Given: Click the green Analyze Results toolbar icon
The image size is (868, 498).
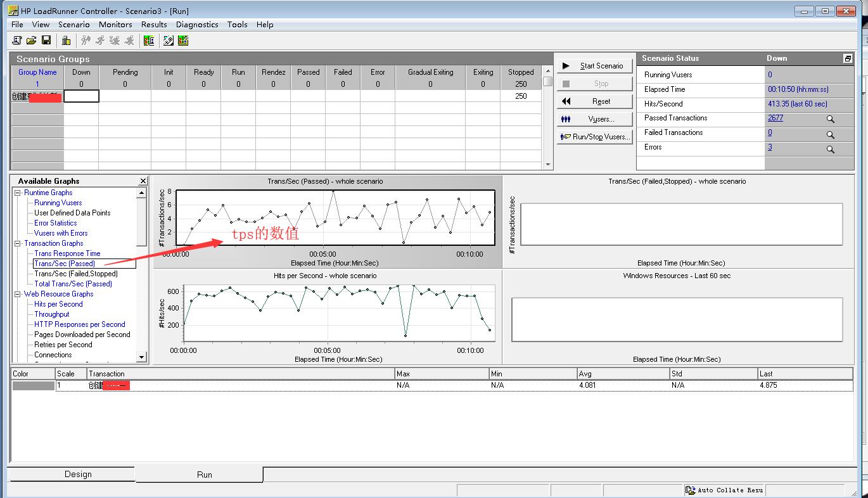Looking at the screenshot, I should point(149,41).
